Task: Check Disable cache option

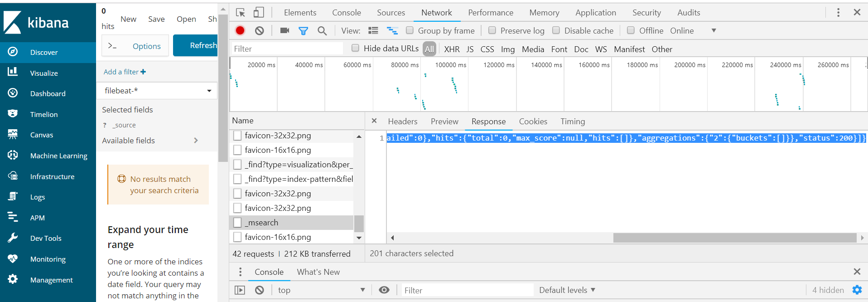Action: [x=556, y=30]
